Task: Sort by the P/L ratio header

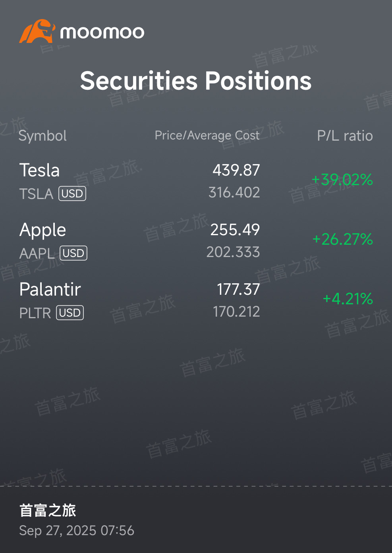Action: [x=345, y=136]
